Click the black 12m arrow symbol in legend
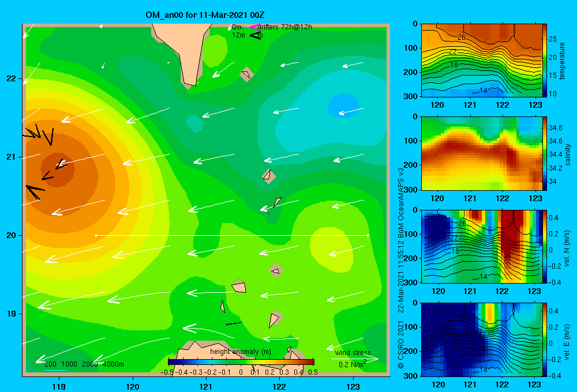577x392 pixels. click(x=256, y=35)
